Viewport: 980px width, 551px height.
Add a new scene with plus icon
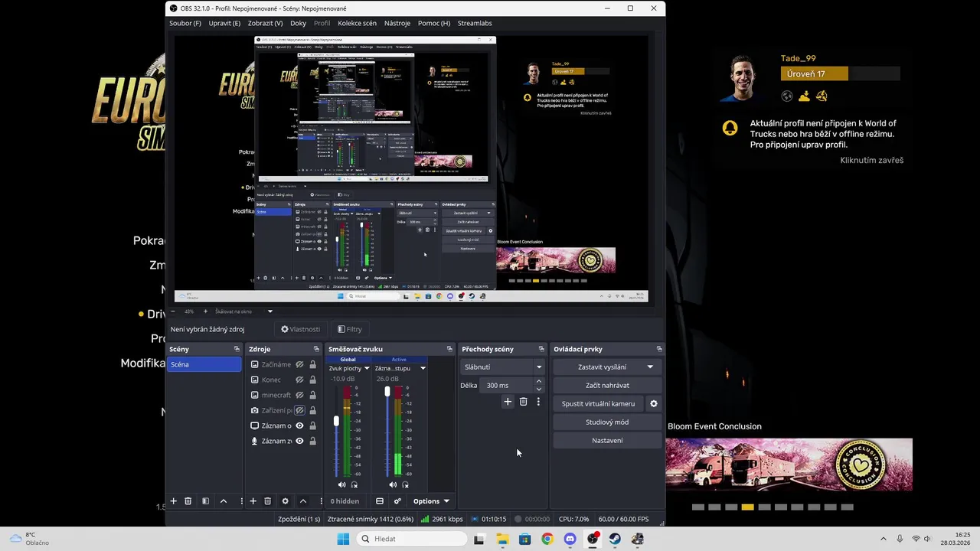click(173, 501)
